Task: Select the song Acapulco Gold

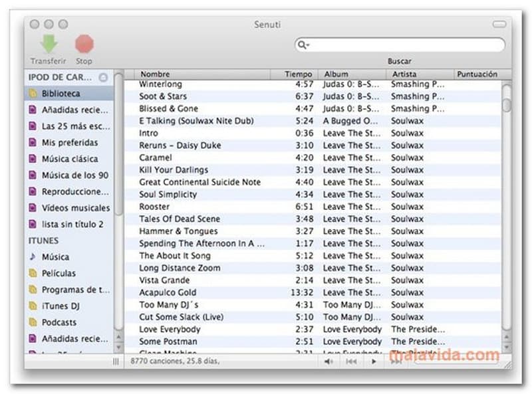Action: pyautogui.click(x=168, y=292)
